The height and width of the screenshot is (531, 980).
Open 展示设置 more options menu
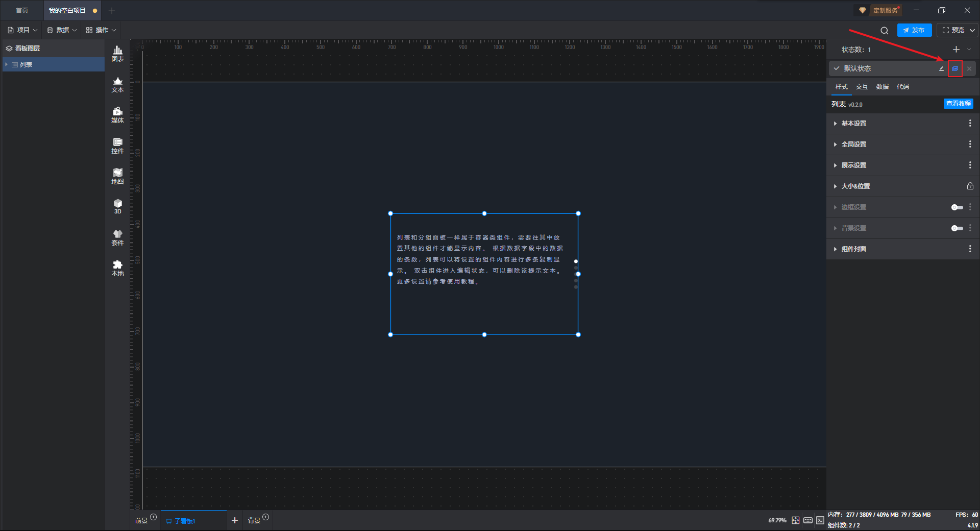point(970,165)
